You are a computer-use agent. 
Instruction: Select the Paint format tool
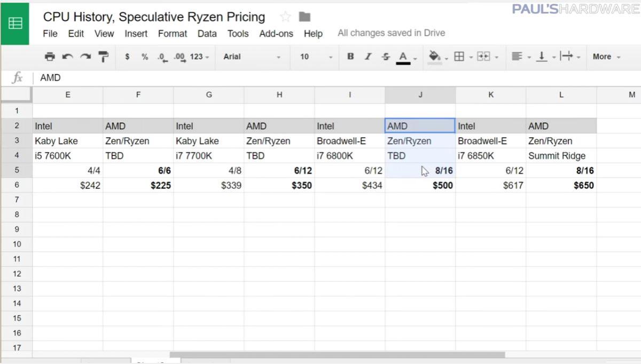click(x=104, y=57)
